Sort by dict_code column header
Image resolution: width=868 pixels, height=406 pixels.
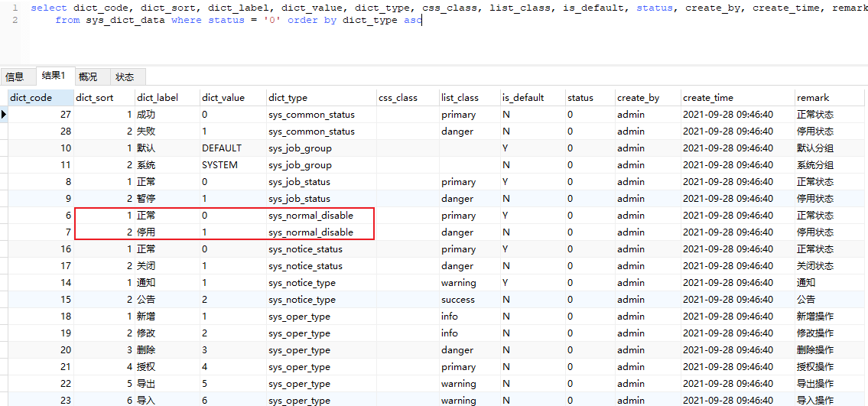41,98
